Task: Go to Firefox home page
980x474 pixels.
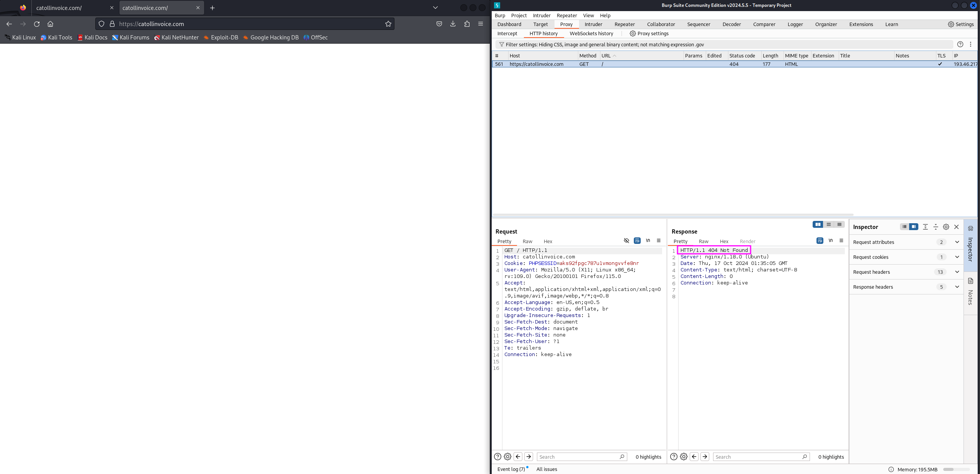Action: coord(50,24)
